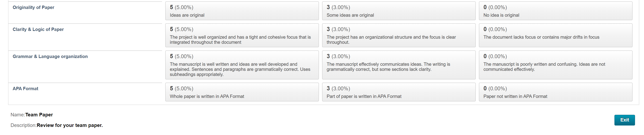
Task: Select 'Paper not written in APA Format' cell
Action: 555,92
